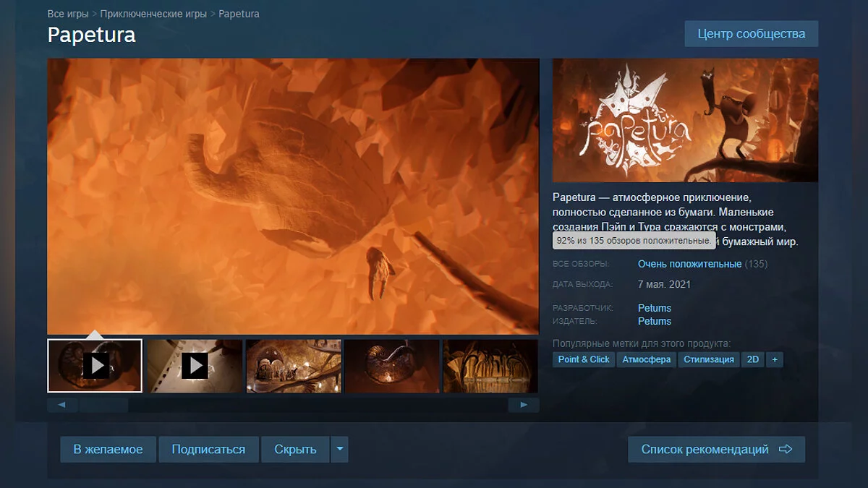
Task: Click the review count '(135)'
Action: (756, 264)
